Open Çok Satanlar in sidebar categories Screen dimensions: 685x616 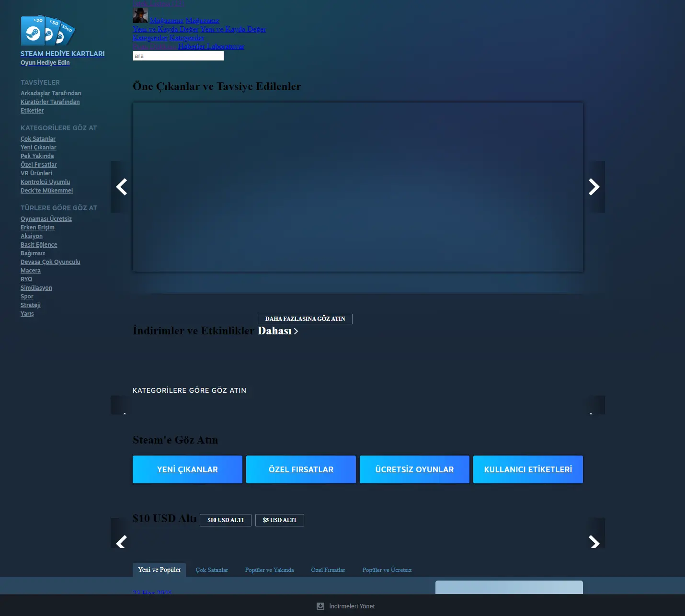pyautogui.click(x=38, y=139)
